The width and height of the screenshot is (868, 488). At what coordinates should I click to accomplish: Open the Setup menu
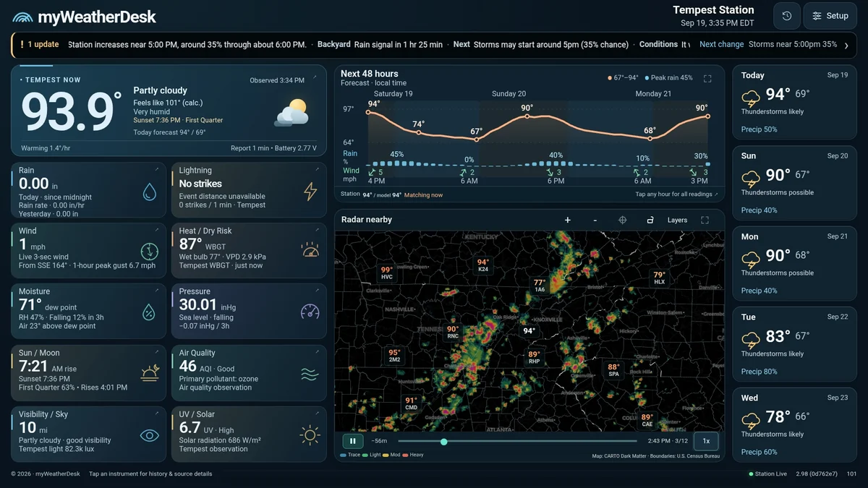tap(830, 16)
